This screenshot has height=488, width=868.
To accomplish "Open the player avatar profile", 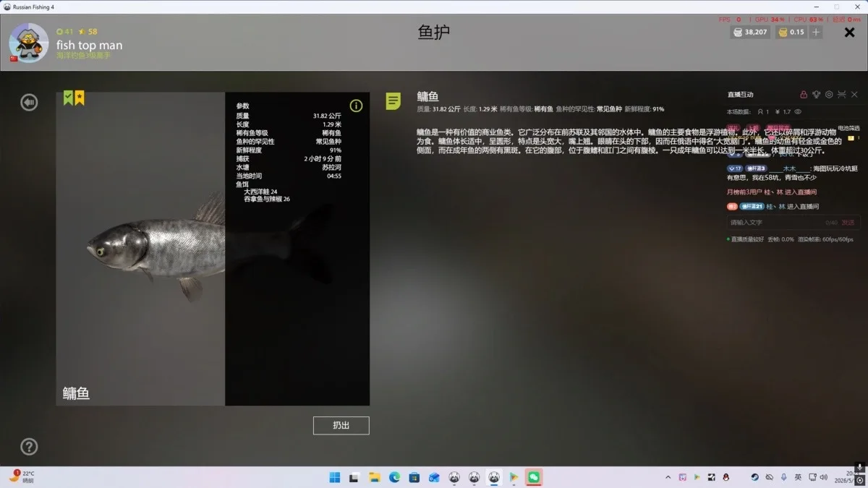I will point(29,43).
